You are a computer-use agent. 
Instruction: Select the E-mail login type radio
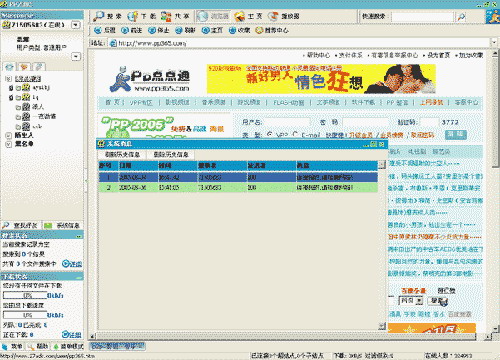pyautogui.click(x=295, y=134)
